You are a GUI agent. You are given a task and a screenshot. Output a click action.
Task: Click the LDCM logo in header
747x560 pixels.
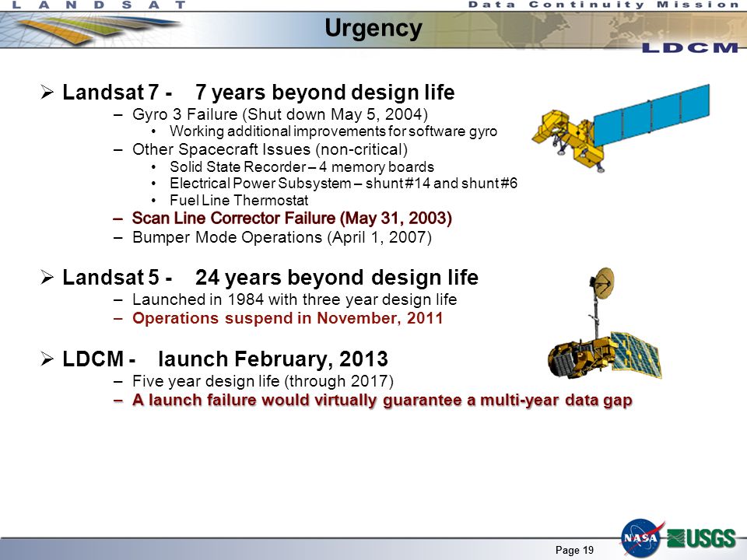(690, 47)
